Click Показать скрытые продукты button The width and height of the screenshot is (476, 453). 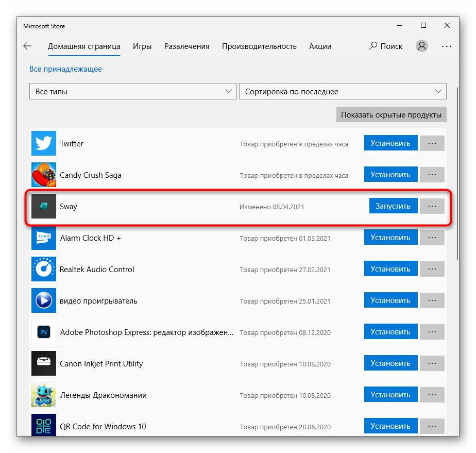click(392, 114)
